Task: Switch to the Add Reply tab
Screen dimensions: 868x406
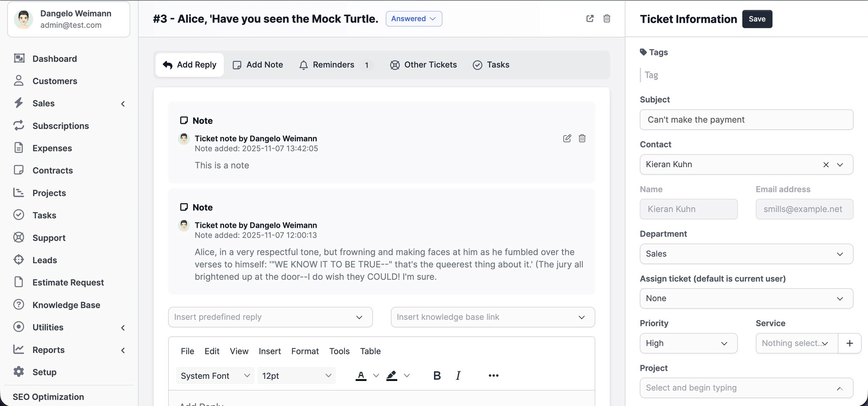Action: tap(189, 65)
